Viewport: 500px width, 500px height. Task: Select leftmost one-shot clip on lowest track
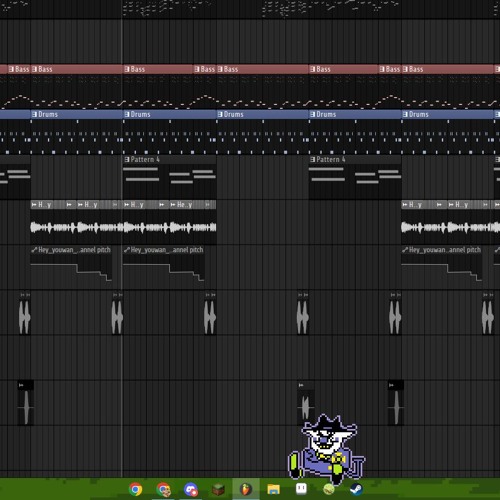[x=26, y=403]
